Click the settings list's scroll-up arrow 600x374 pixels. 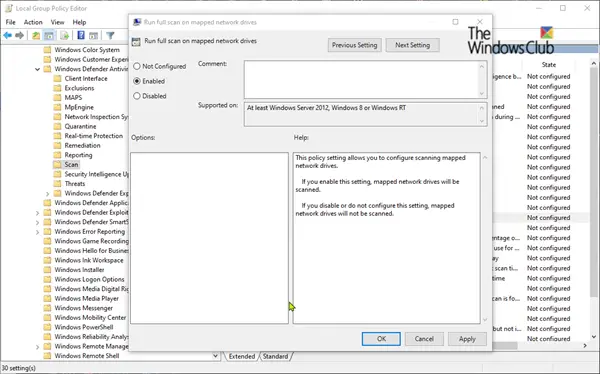[593, 64]
